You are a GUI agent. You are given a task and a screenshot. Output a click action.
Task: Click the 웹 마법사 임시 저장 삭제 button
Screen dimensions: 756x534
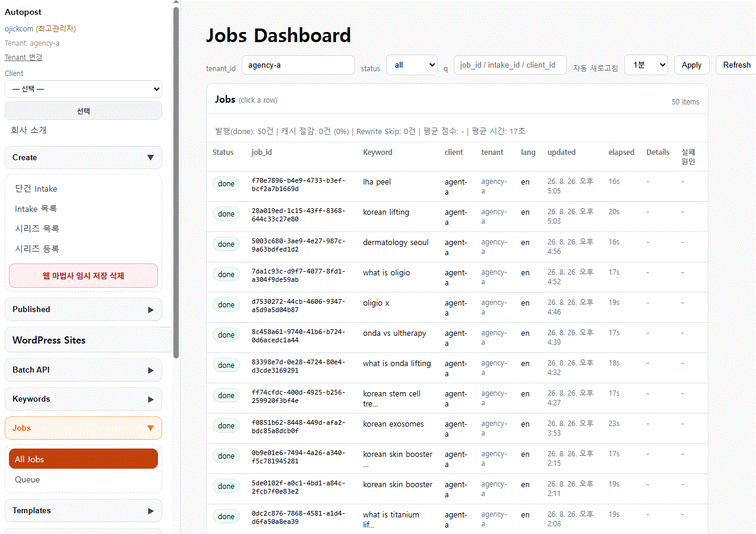[x=83, y=276]
